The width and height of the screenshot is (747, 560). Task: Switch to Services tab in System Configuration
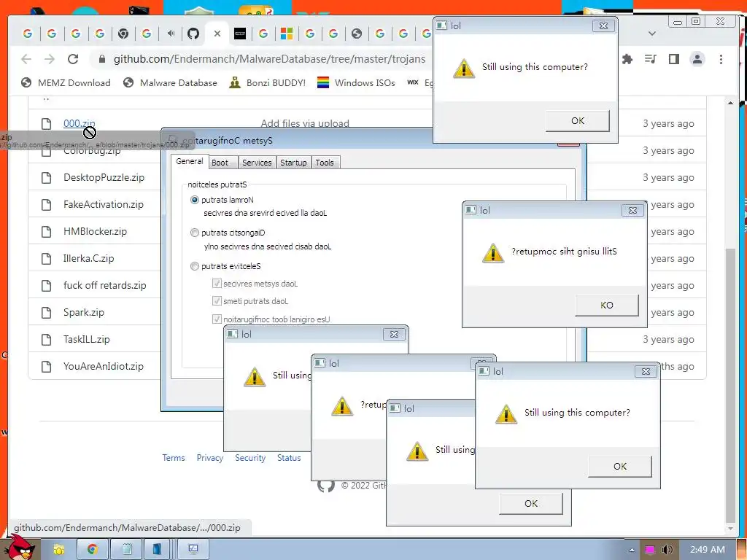point(257,163)
